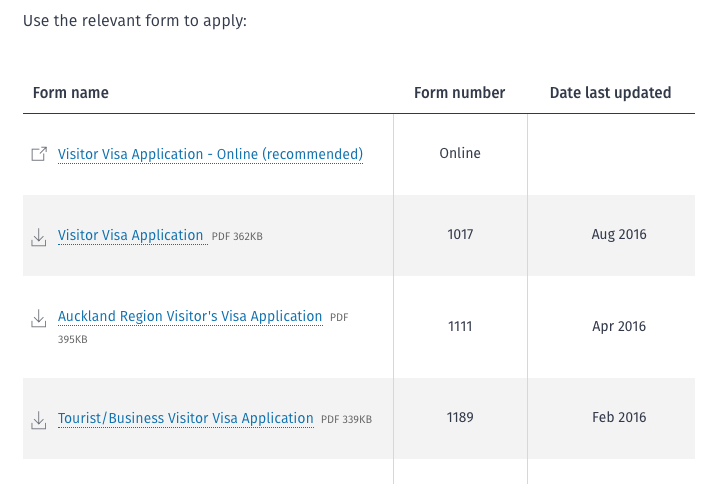
Task: Click download icon for Tourist/Business Visitor form
Action: [x=39, y=420]
